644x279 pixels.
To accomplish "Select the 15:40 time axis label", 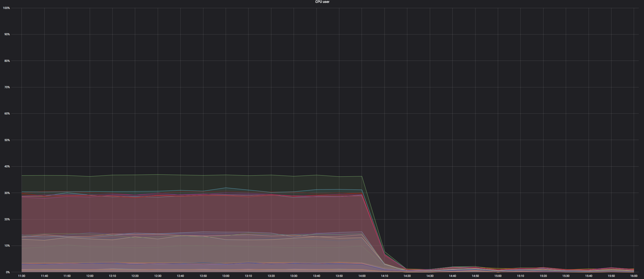I will pos(589,276).
